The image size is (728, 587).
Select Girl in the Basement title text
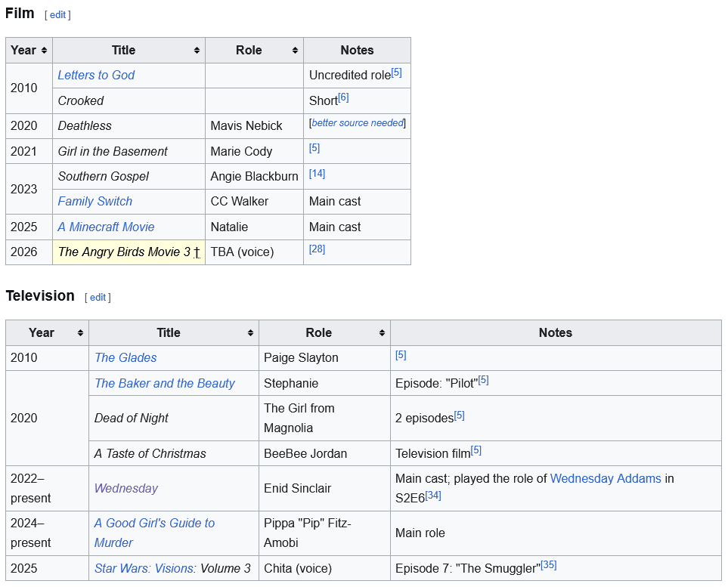pyautogui.click(x=113, y=151)
